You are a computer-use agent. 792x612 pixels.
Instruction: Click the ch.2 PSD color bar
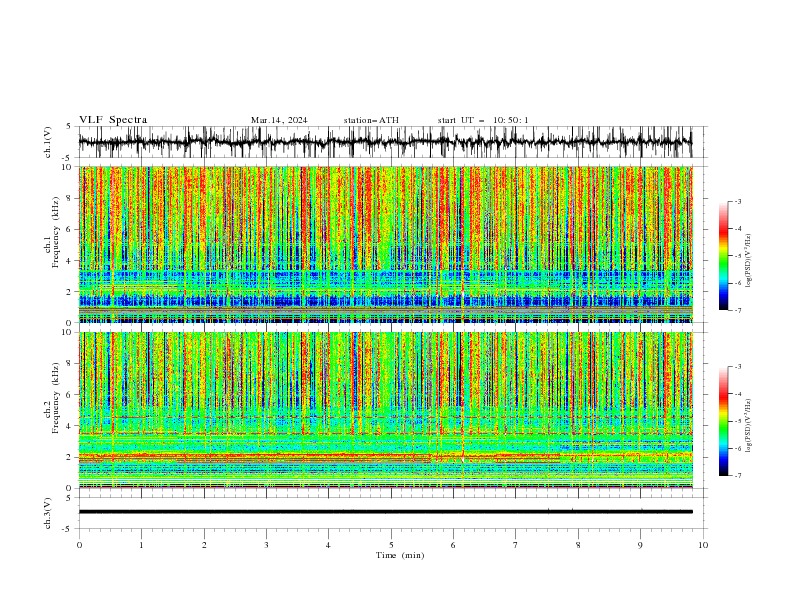(723, 421)
